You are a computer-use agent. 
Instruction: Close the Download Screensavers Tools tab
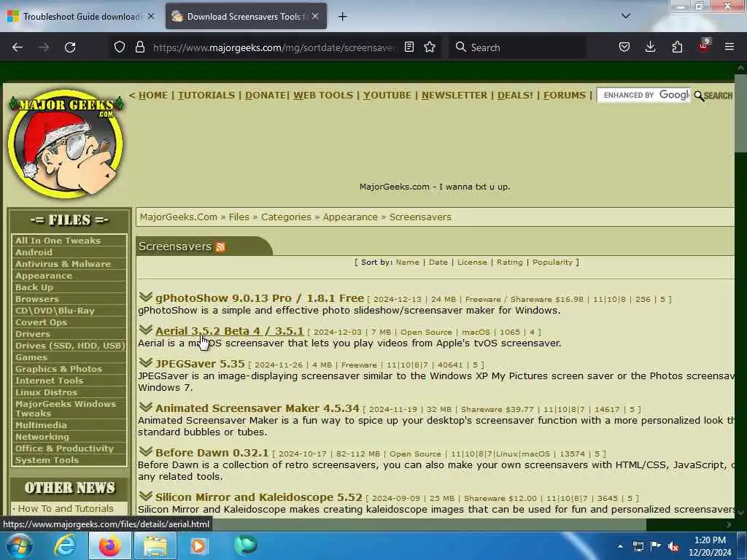click(x=315, y=16)
